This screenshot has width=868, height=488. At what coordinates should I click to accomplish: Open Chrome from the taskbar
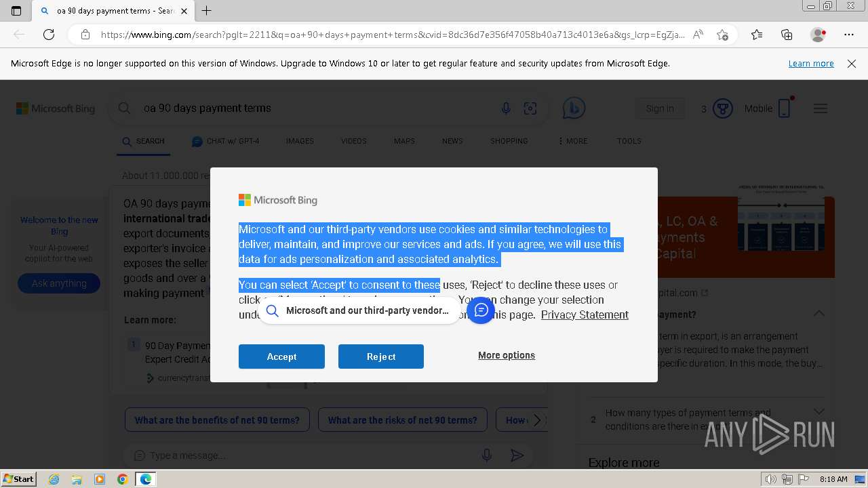coord(122,479)
